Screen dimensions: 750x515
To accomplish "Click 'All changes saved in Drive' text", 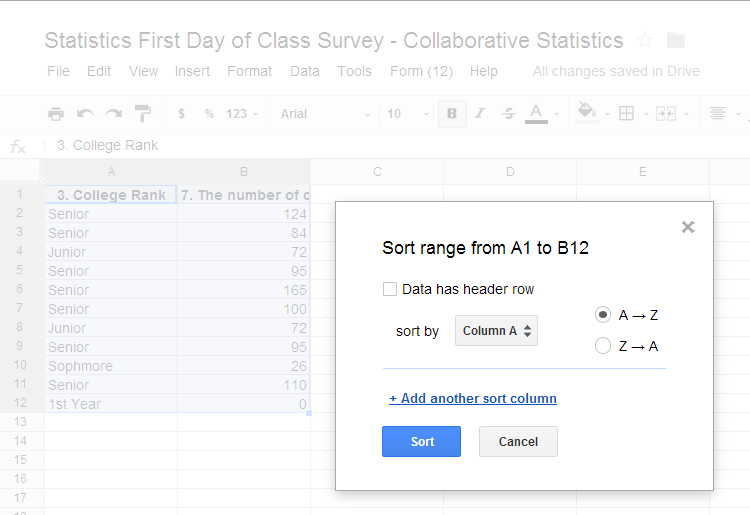I will (x=616, y=71).
